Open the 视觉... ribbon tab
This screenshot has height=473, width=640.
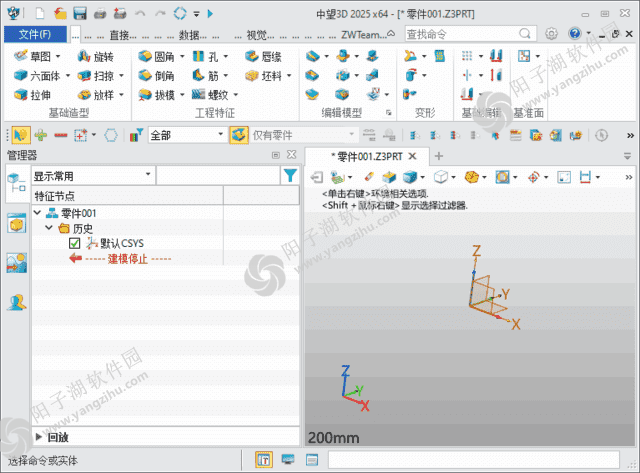[x=260, y=35]
